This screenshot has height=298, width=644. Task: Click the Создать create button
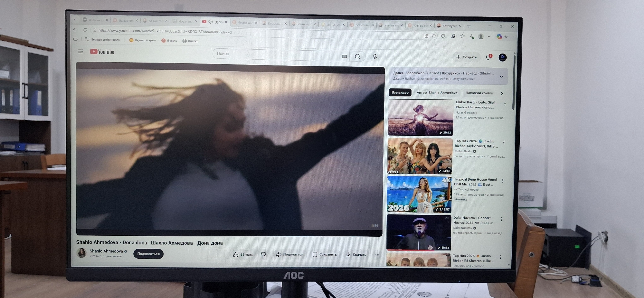click(x=466, y=57)
